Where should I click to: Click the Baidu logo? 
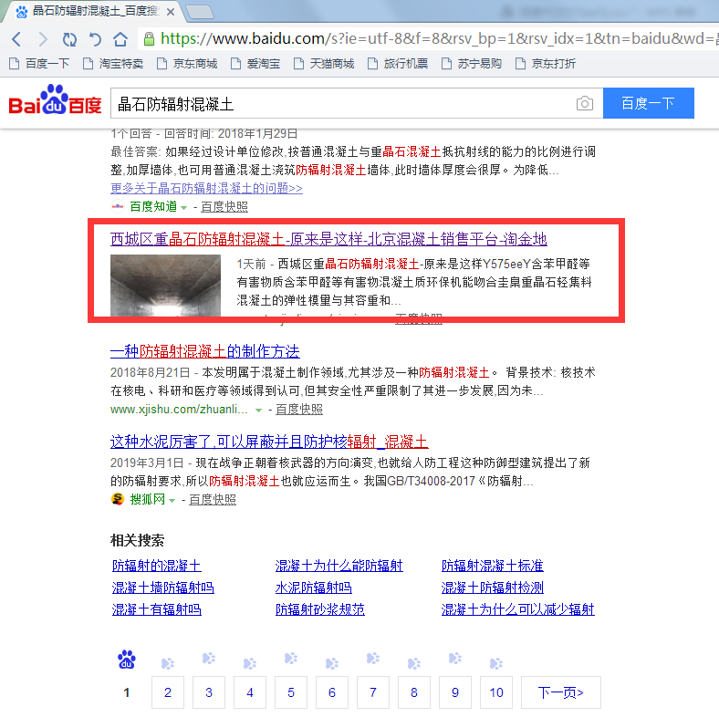click(55, 99)
